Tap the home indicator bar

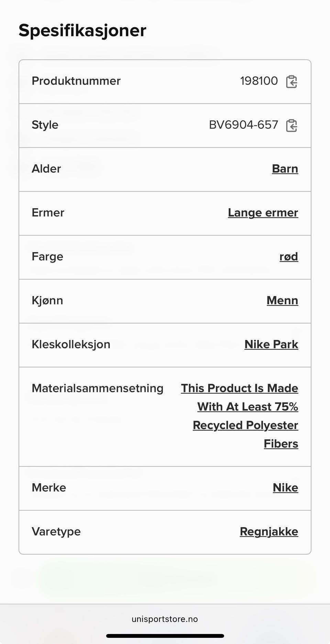click(165, 636)
